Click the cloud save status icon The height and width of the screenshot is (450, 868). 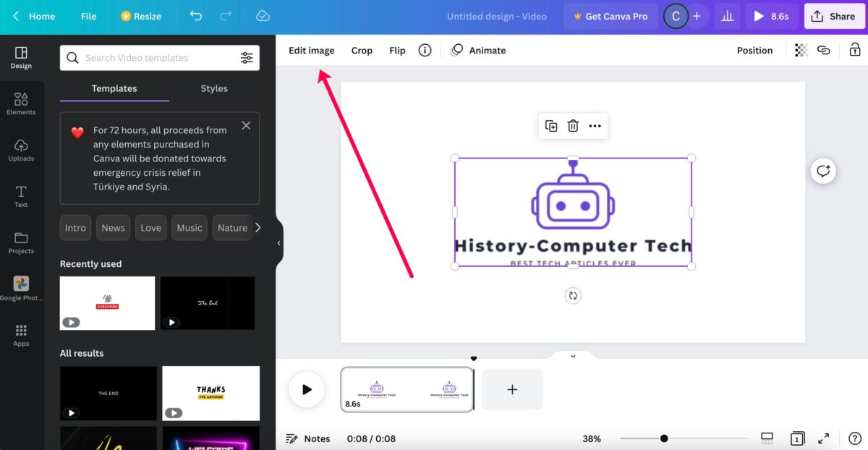point(263,16)
